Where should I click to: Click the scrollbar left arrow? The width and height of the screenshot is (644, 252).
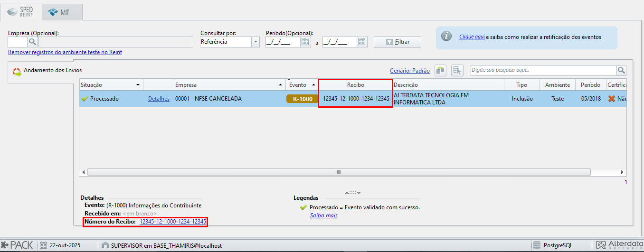83,172
